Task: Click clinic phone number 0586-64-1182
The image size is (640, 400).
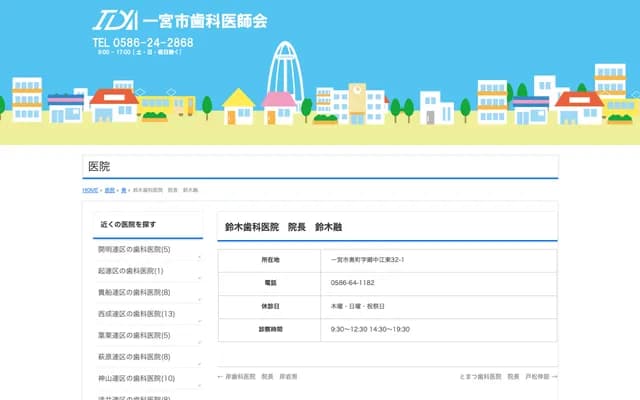Action: (352, 283)
